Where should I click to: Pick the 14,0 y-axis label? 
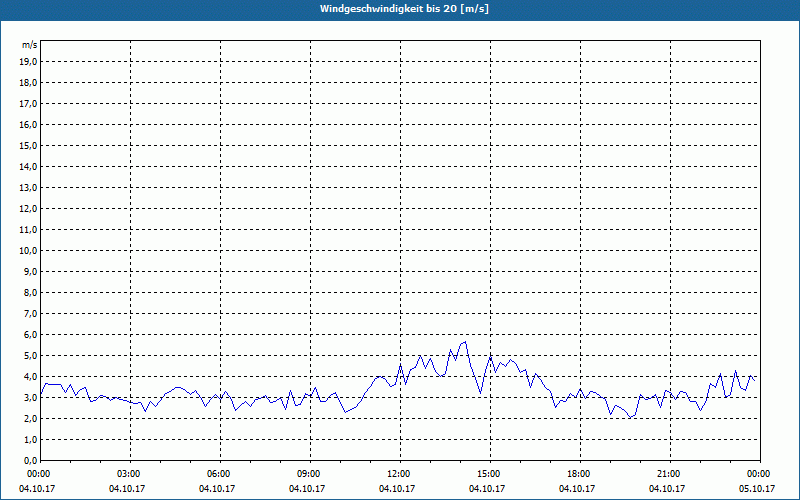click(x=28, y=166)
